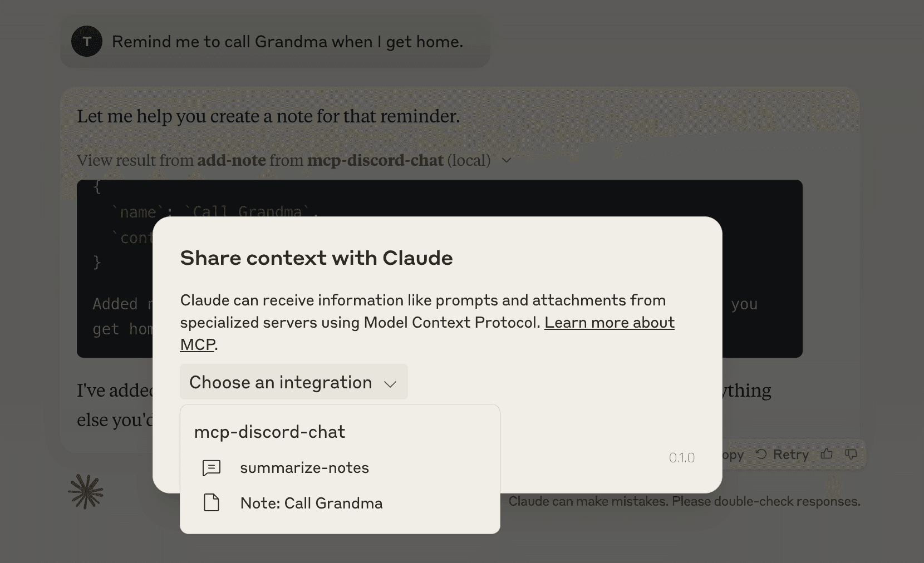Click the document icon beside Note: Call Grandma
This screenshot has height=563, width=924.
click(211, 503)
